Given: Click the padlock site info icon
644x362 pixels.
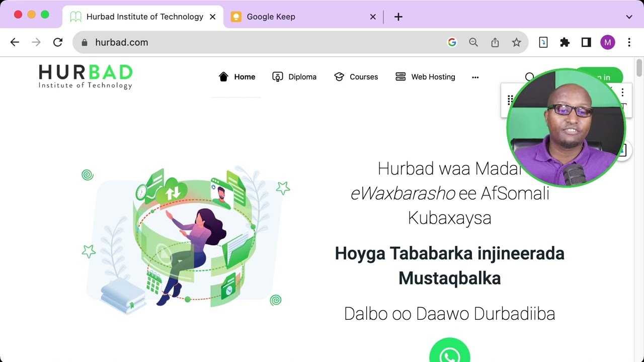Looking at the screenshot, I should pos(85,42).
